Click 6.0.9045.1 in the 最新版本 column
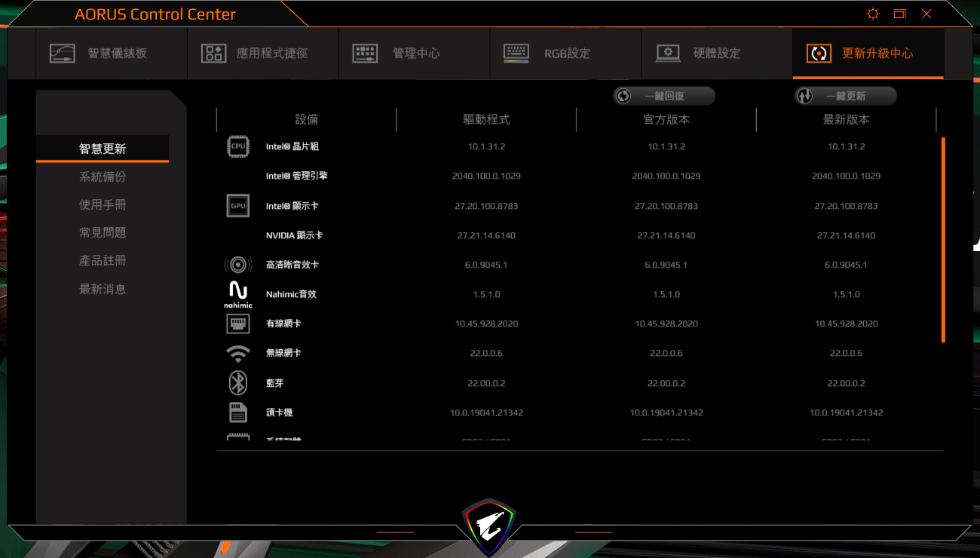This screenshot has height=558, width=980. (847, 265)
